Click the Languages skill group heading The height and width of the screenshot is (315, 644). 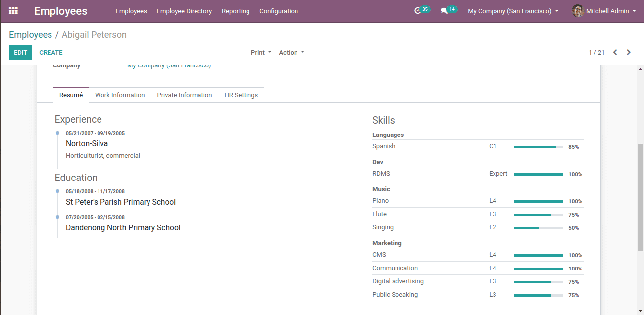point(388,135)
